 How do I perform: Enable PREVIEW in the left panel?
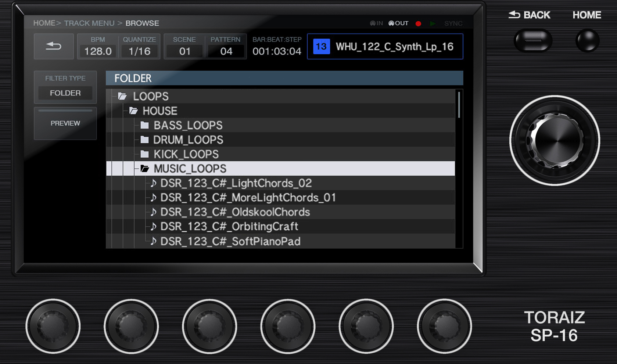(x=65, y=123)
